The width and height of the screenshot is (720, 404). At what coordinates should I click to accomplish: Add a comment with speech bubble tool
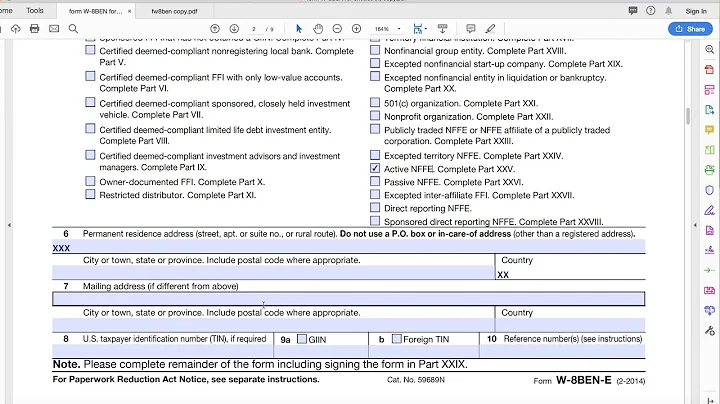(x=471, y=29)
